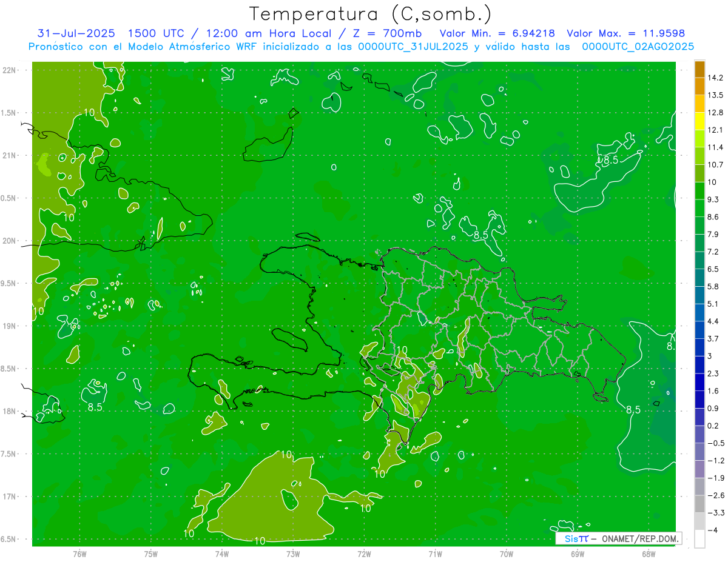Click the '10.7' colorbar value
728x562 pixels.
[716, 165]
